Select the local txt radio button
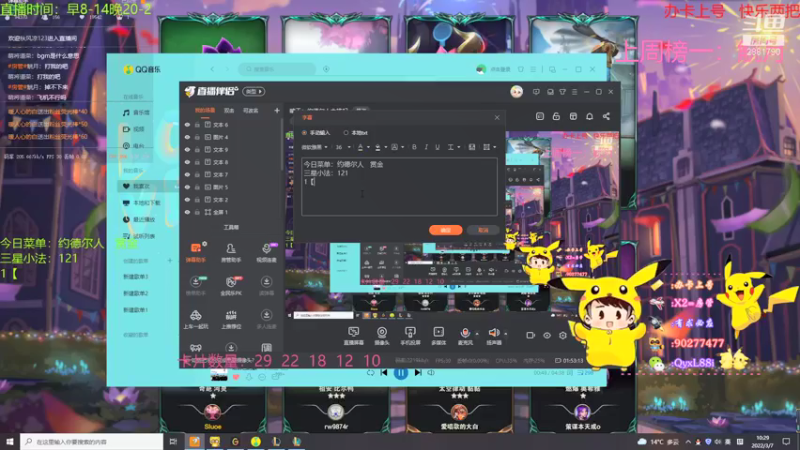Screen dimensions: 800x450 pyautogui.click(x=346, y=133)
